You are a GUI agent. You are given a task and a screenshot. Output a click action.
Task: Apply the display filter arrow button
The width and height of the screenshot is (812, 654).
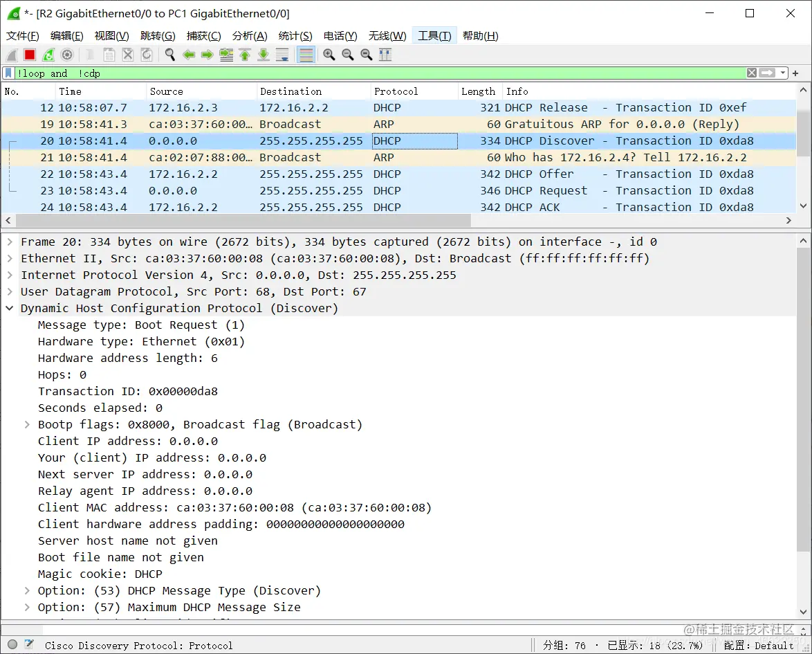click(x=768, y=73)
